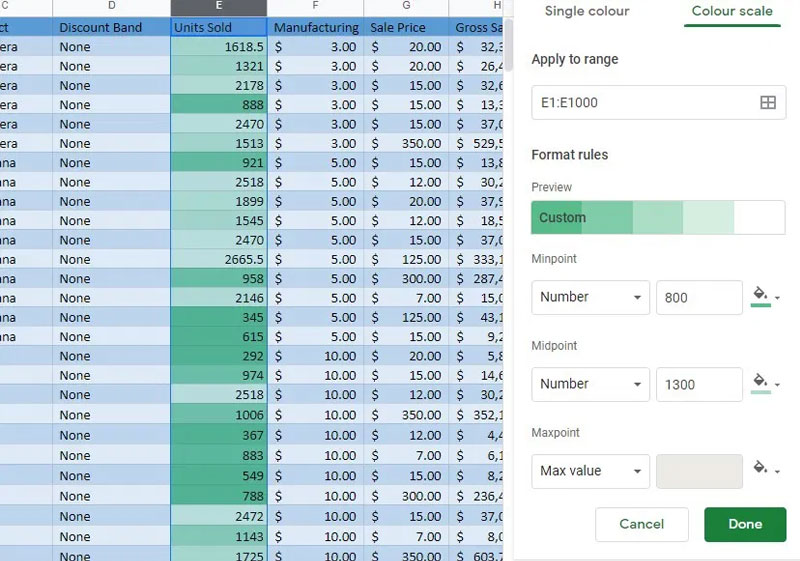Switch to the Single colour tab

click(x=587, y=11)
